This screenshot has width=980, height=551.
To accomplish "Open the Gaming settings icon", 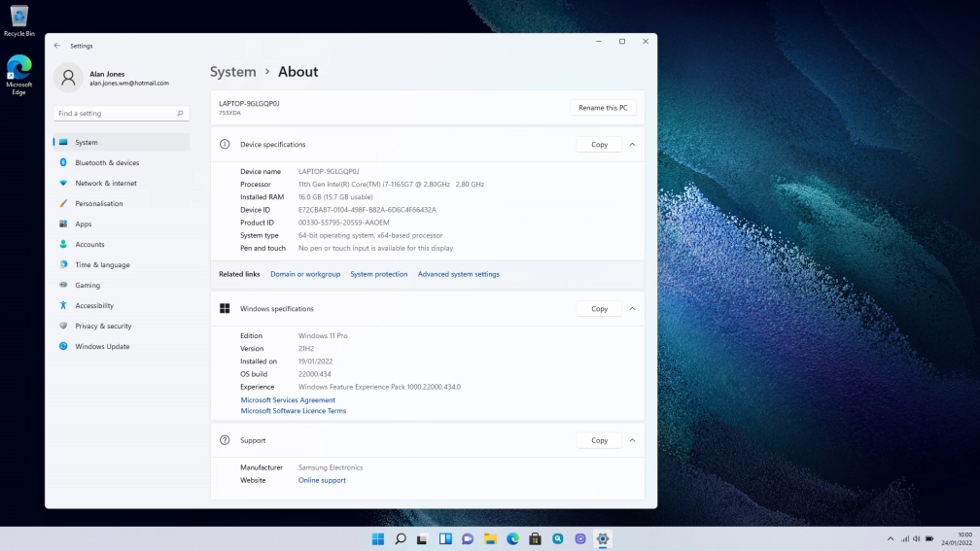I will click(63, 286).
